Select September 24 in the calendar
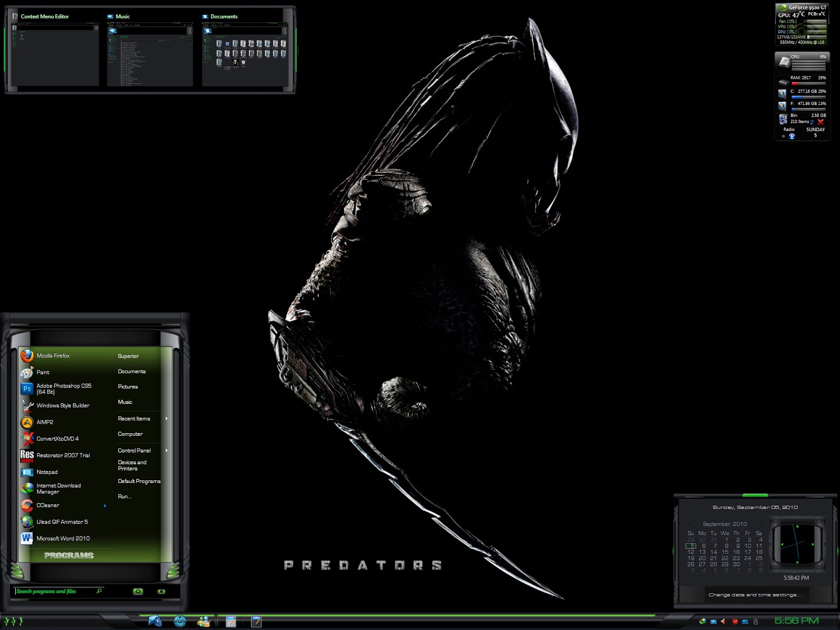This screenshot has width=840, height=630. pyautogui.click(x=748, y=558)
